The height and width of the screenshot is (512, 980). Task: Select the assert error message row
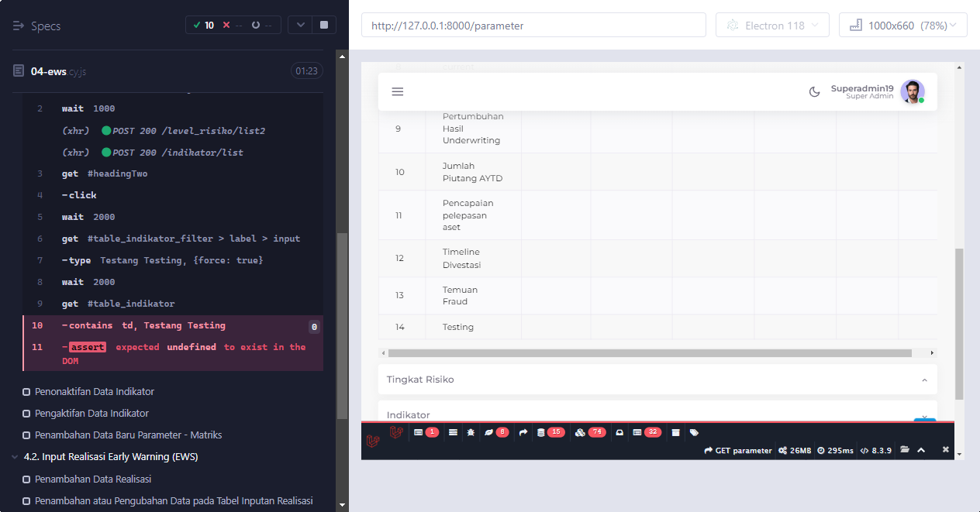174,354
